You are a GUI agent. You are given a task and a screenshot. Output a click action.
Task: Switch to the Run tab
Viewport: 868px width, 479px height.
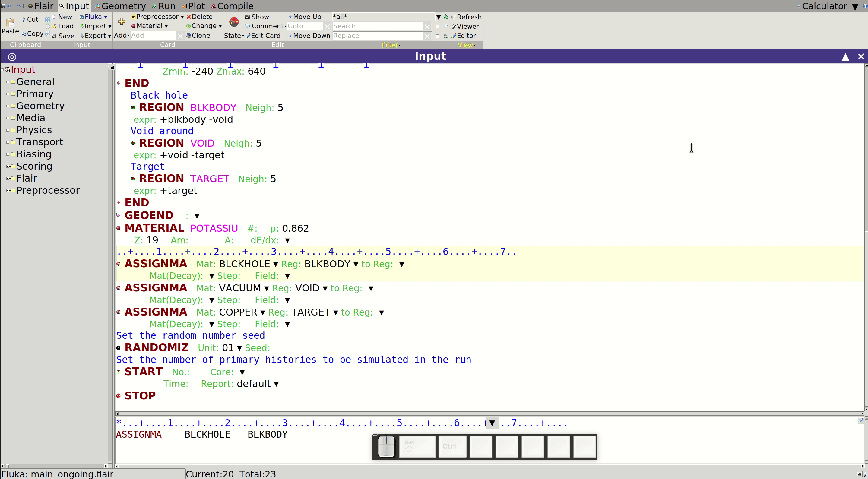point(164,6)
